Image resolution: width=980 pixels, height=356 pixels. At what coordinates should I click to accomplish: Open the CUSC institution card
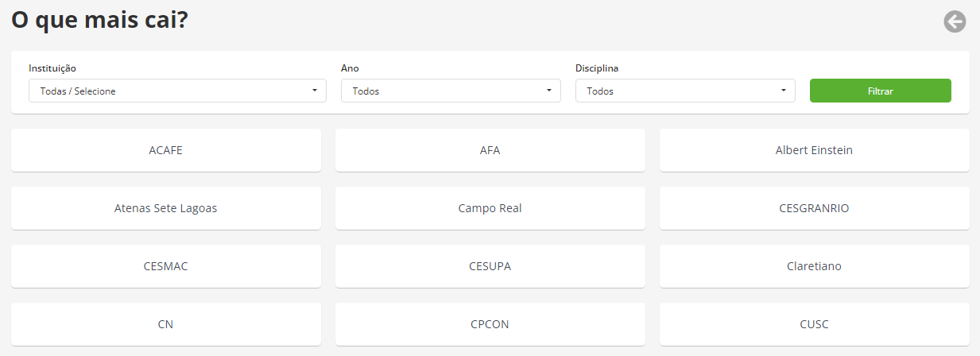pyautogui.click(x=815, y=324)
